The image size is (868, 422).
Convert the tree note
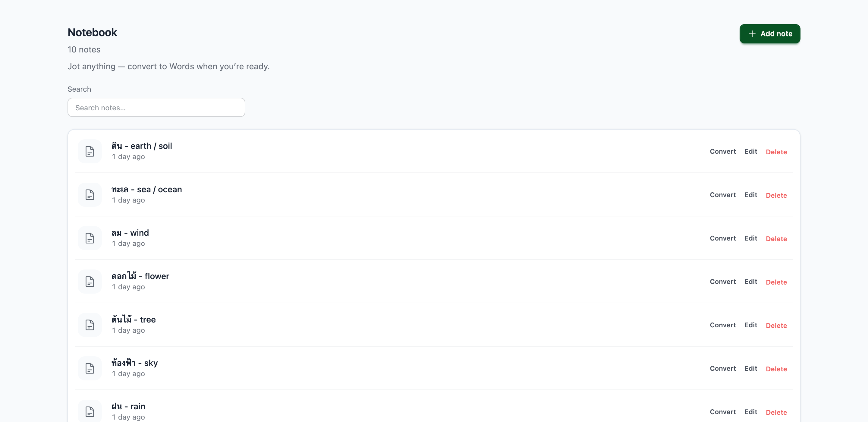pyautogui.click(x=723, y=325)
